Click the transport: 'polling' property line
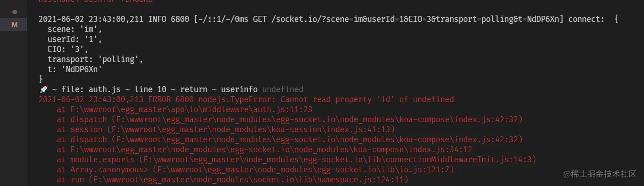The width and height of the screenshot is (644, 186). (x=95, y=59)
